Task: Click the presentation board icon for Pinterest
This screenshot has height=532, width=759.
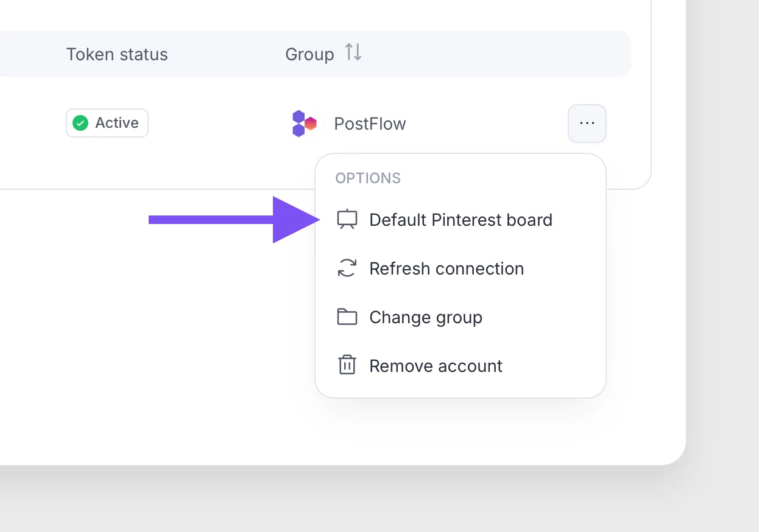Action: (x=347, y=220)
